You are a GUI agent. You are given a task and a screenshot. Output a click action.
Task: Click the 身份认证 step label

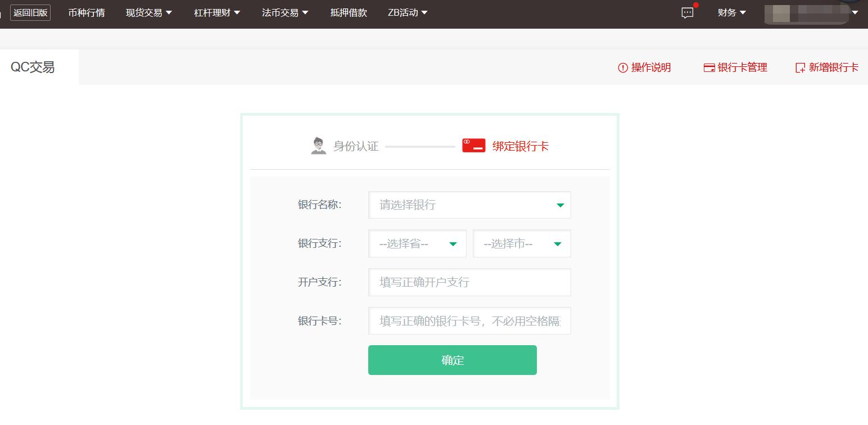pos(356,146)
